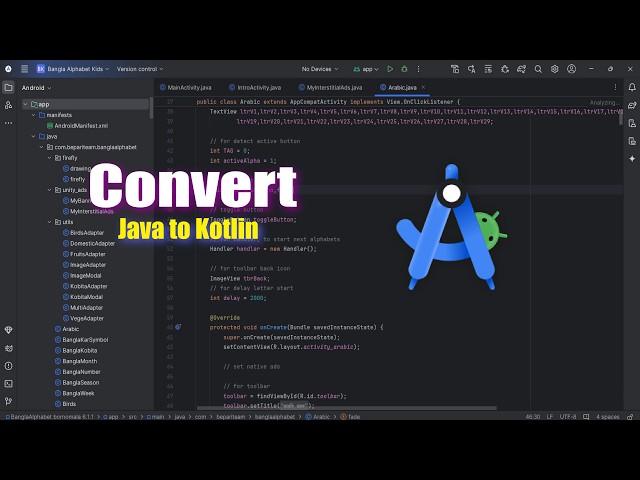The height and width of the screenshot is (480, 640).
Task: Click the 4 spaces indent status entry
Action: tap(607, 417)
